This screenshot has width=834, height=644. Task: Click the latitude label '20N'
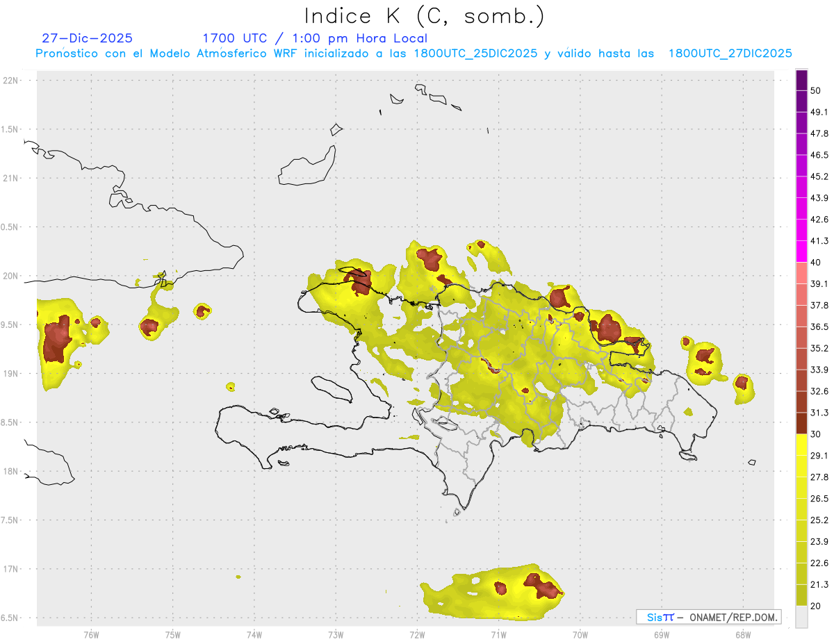[x=12, y=276]
